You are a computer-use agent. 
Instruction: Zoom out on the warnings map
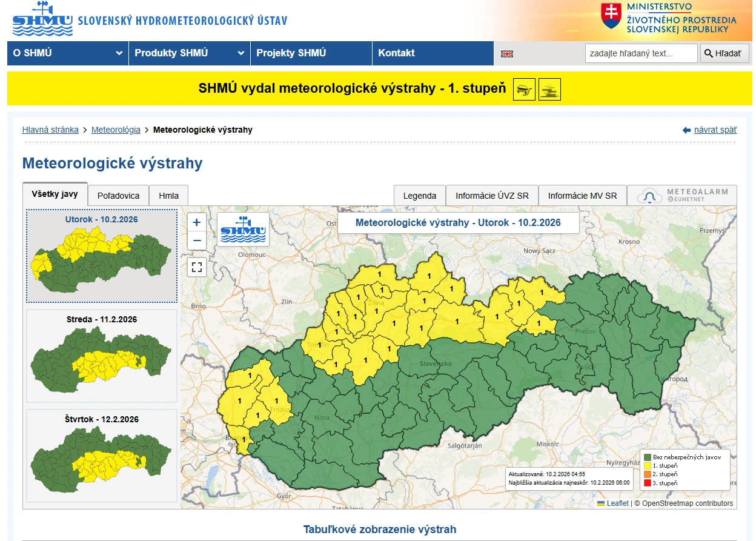(x=197, y=241)
